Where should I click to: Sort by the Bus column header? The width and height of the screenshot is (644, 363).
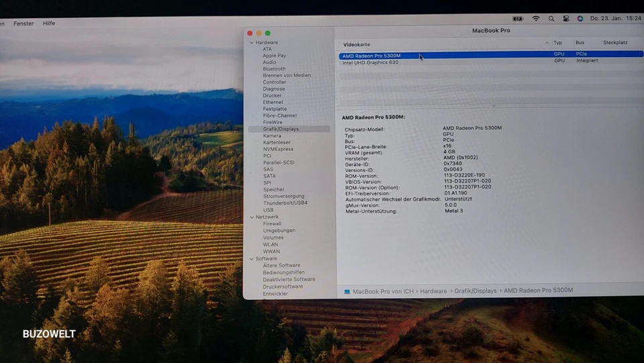580,43
